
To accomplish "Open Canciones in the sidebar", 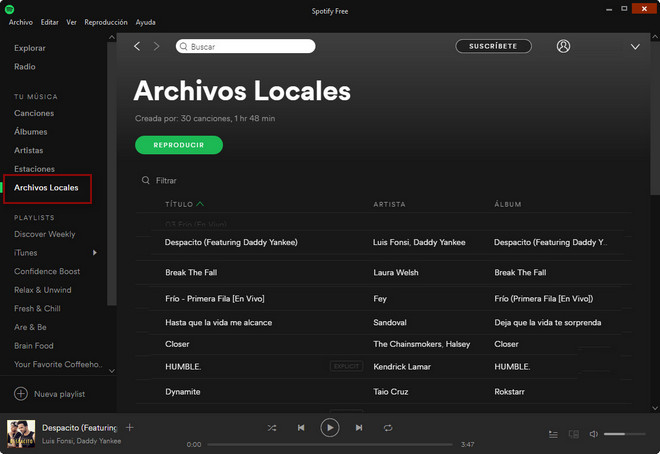I will click(34, 113).
